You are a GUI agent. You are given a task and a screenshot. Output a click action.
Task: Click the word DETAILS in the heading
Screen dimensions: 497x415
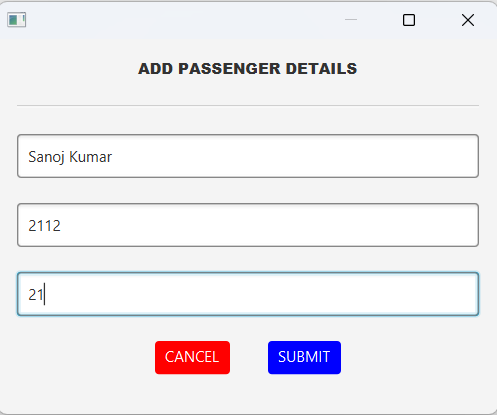[321, 69]
